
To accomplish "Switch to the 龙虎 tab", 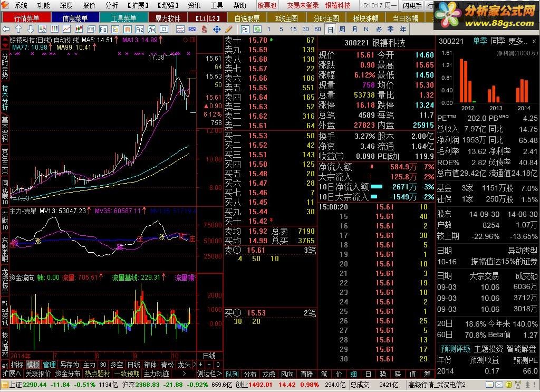I will coord(268,374).
